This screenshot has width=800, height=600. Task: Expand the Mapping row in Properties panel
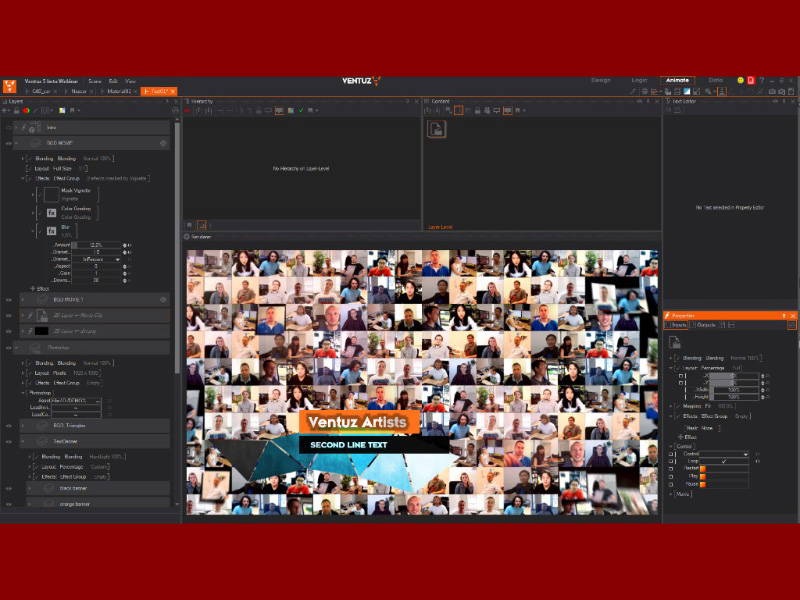(671, 406)
